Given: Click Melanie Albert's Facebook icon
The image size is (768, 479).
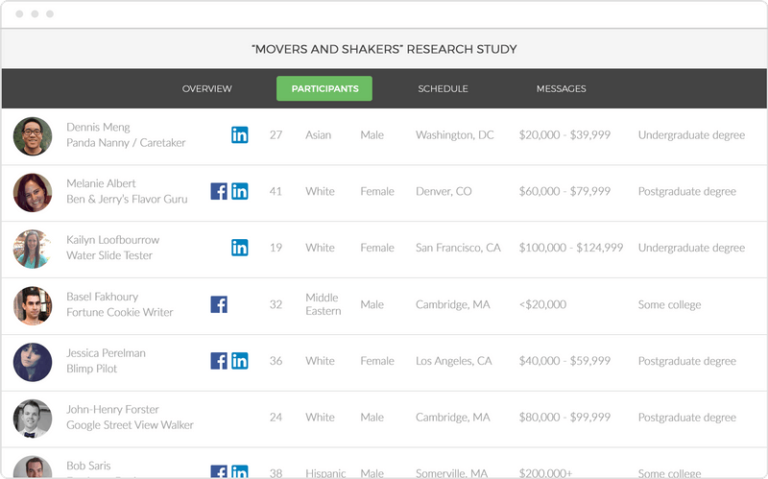Looking at the screenshot, I should (219, 191).
